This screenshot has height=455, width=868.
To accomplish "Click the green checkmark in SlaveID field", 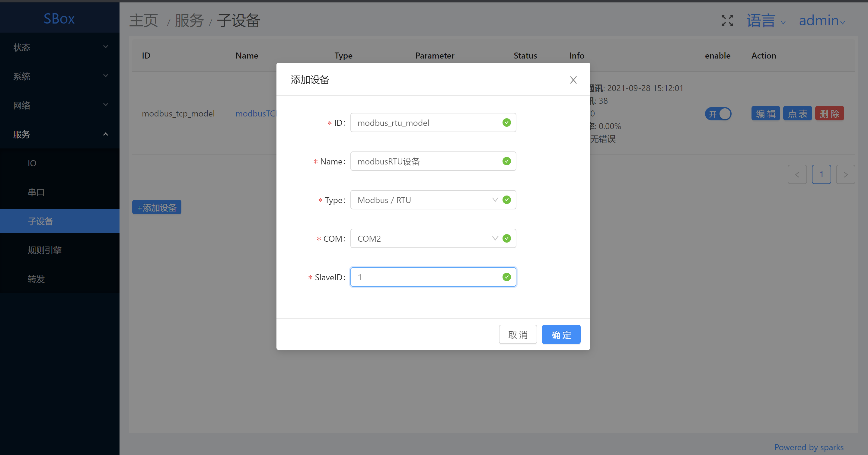I will coord(506,277).
